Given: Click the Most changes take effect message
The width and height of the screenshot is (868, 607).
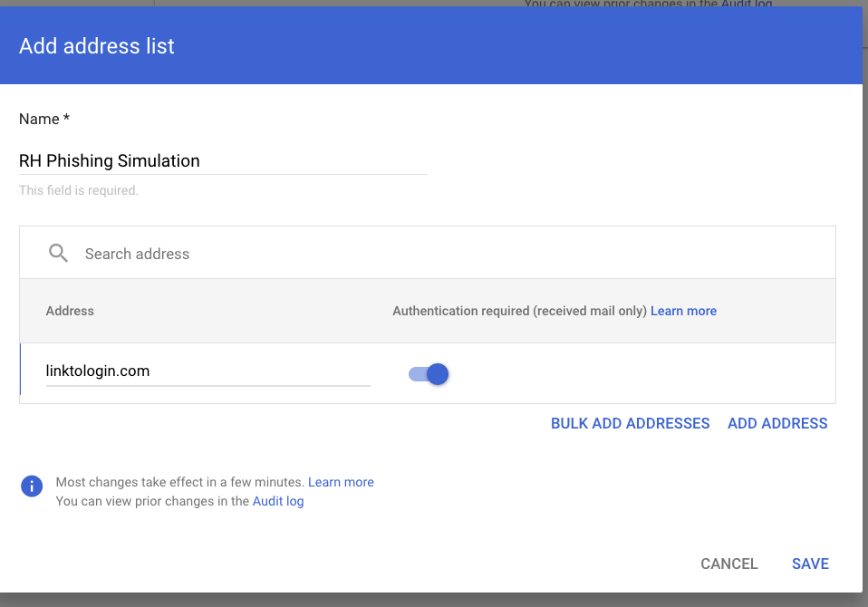Looking at the screenshot, I should (x=180, y=482).
